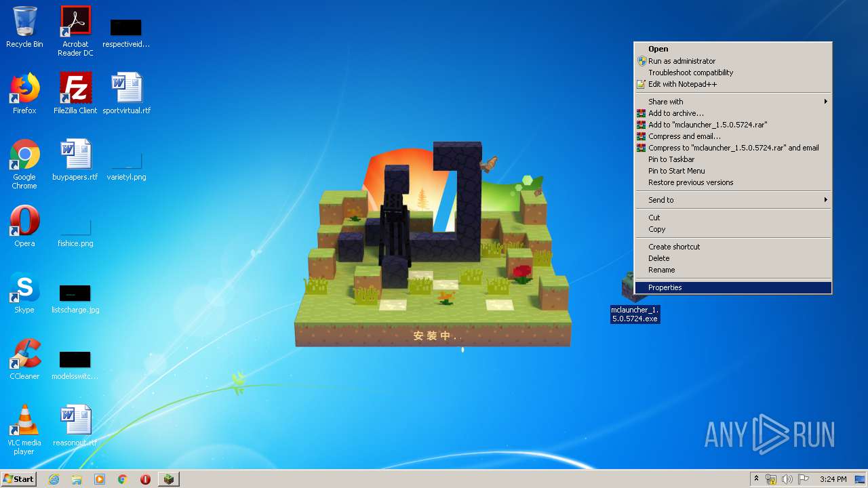The image size is (868, 488).
Task: Launch Acrobat Reader DC shortcut
Action: tap(75, 31)
